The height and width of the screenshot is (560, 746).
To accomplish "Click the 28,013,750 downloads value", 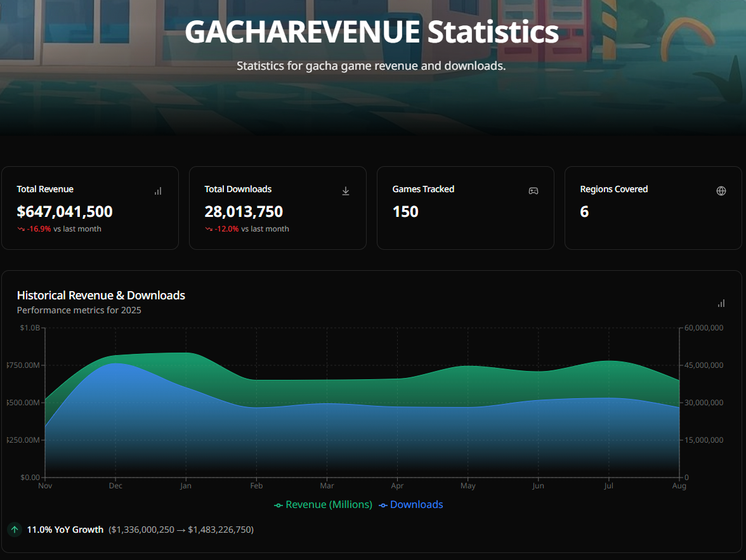I will click(244, 212).
